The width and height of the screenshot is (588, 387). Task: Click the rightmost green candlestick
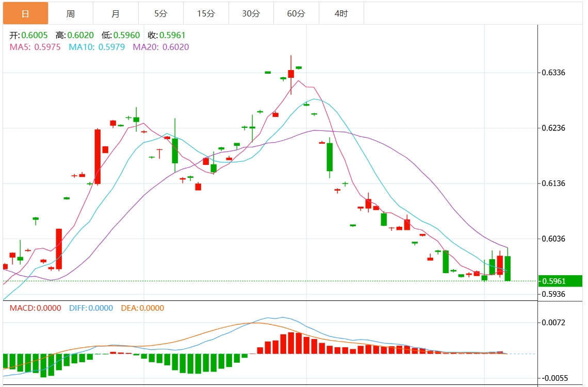pos(508,268)
